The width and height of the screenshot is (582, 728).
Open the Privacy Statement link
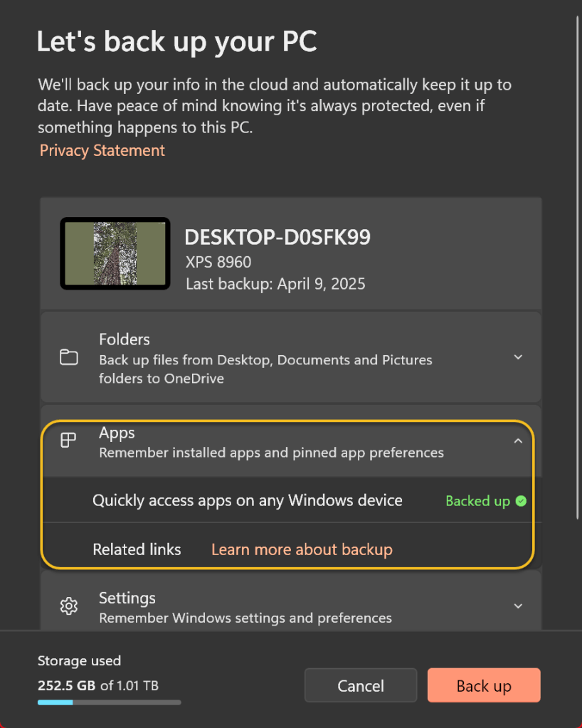point(102,150)
